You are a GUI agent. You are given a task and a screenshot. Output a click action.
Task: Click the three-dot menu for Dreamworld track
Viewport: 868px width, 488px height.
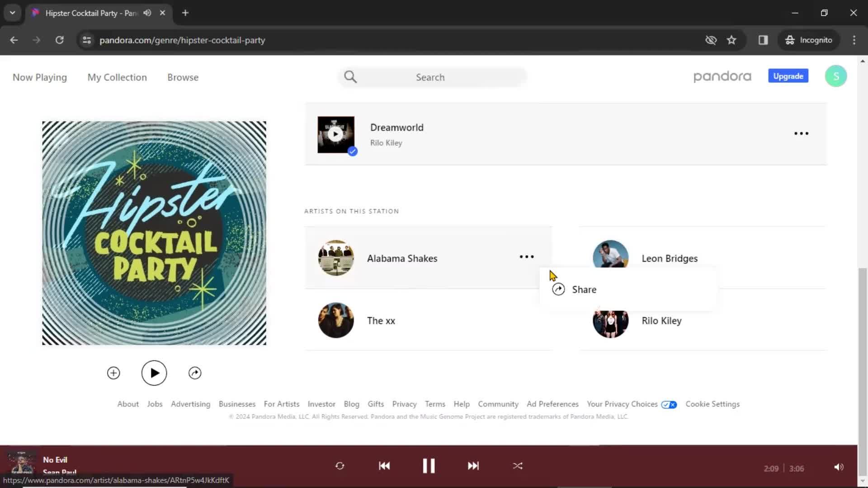(x=801, y=133)
